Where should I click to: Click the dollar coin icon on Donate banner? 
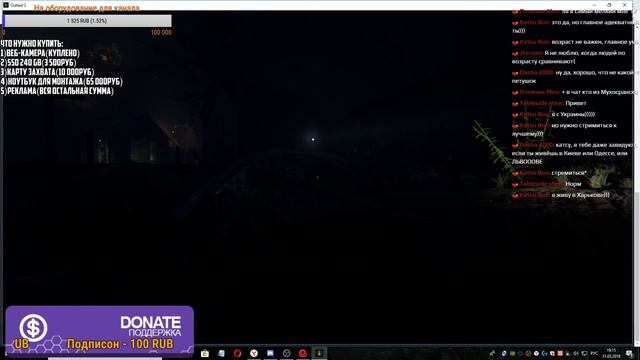[x=33, y=327]
